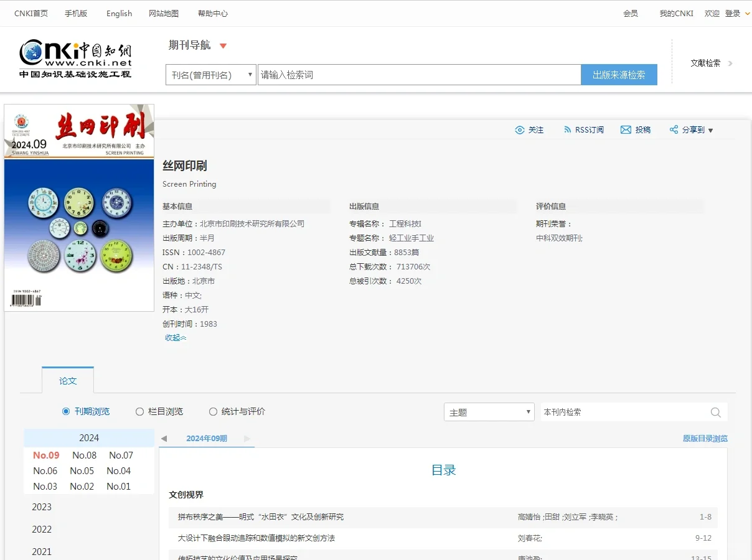Viewport: 752px width, 560px height.
Task: Click the left arrow to previous issue
Action: (x=164, y=438)
